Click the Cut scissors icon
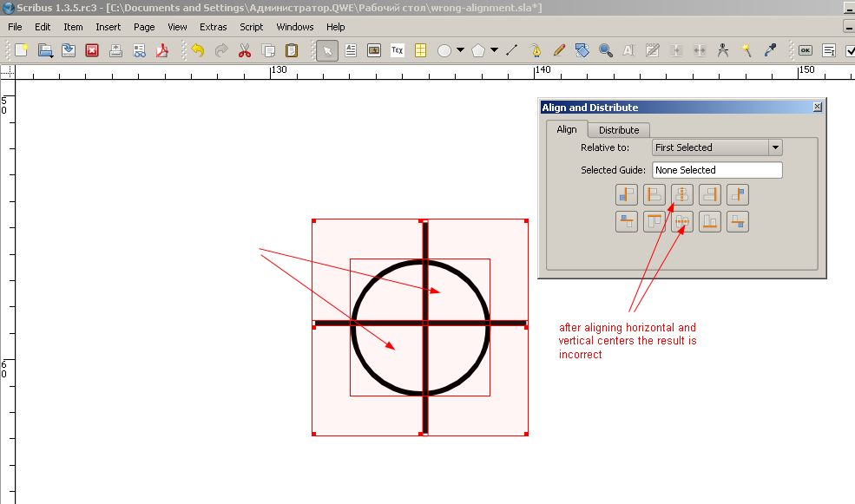The image size is (855, 504). pos(245,50)
